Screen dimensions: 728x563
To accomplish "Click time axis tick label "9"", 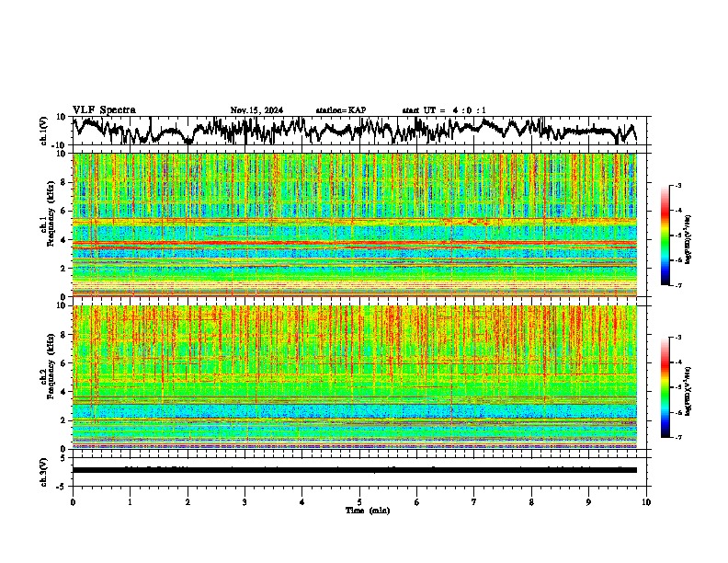I will pyautogui.click(x=588, y=502).
